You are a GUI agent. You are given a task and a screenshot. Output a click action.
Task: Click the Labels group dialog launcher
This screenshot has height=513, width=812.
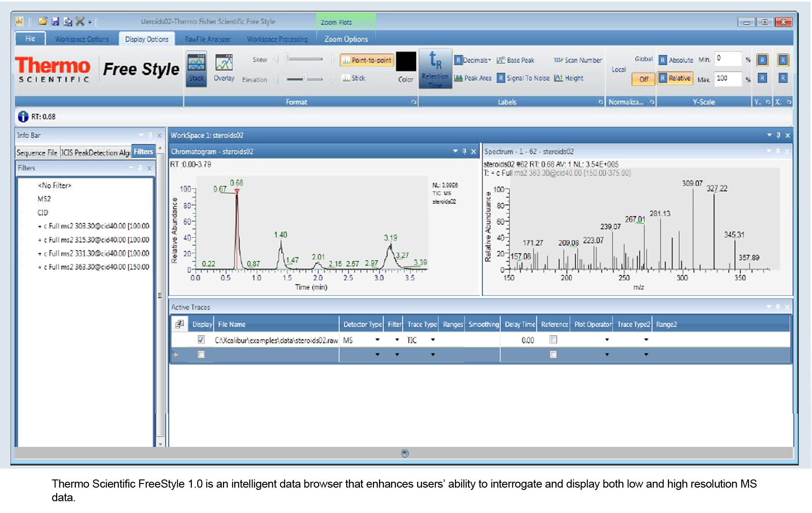[600, 102]
